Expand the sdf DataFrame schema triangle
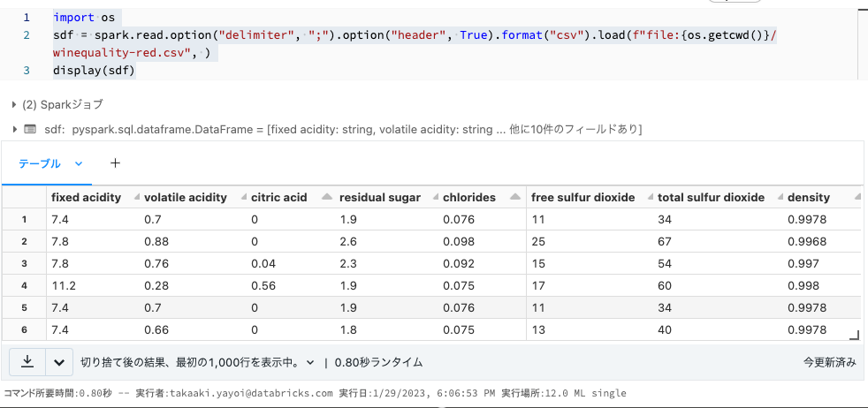The width and height of the screenshot is (868, 408). pyautogui.click(x=14, y=129)
